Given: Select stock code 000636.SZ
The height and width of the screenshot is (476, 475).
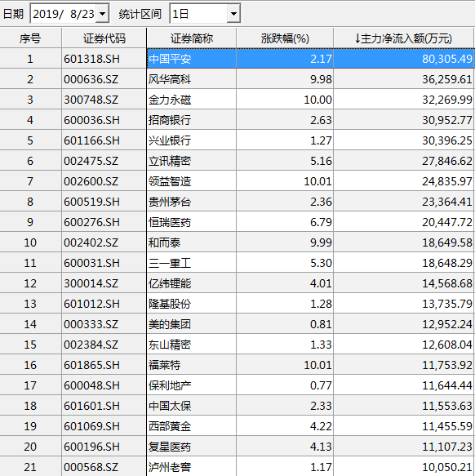Looking at the screenshot, I should (x=91, y=79).
